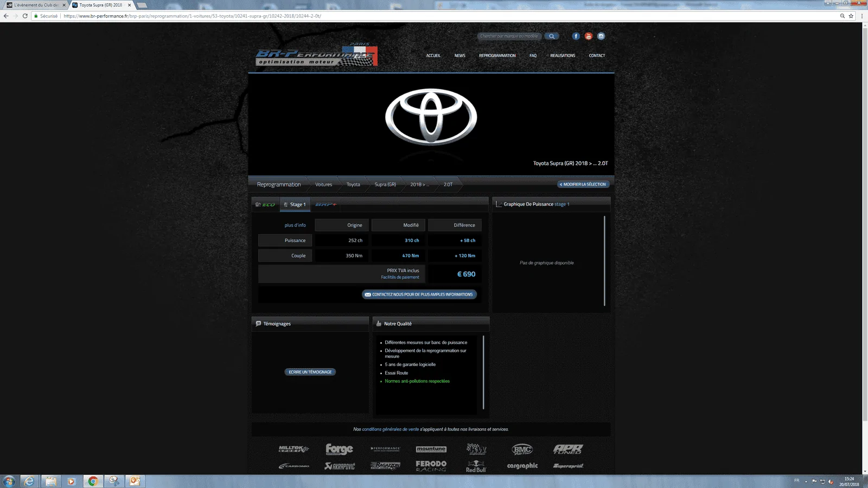
Task: Select the Stage 1 tab
Action: click(295, 204)
